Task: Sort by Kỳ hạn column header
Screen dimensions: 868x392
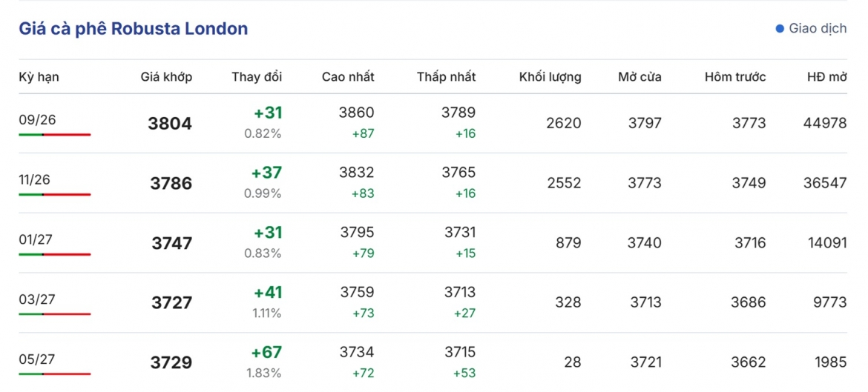Action: 39,77
